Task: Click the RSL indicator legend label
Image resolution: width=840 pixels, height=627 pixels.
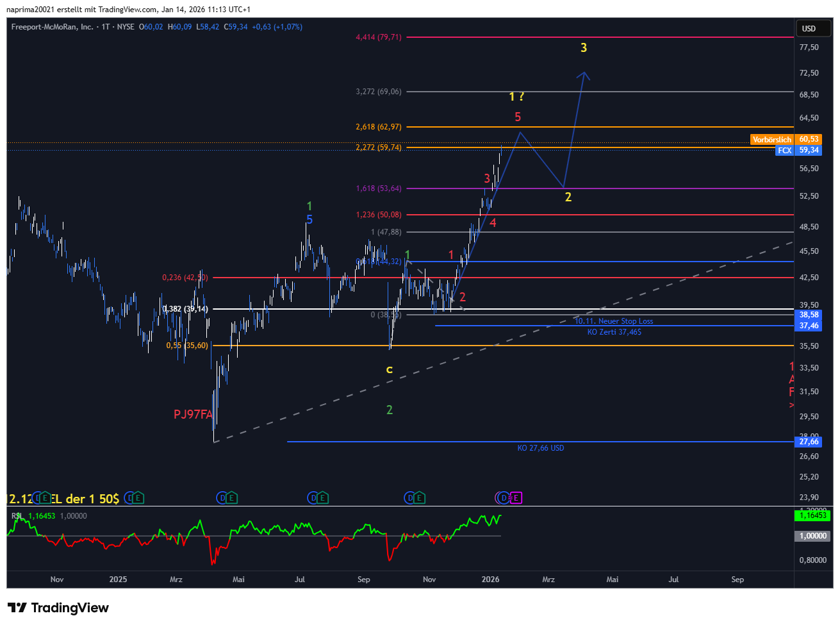Action: click(x=17, y=516)
